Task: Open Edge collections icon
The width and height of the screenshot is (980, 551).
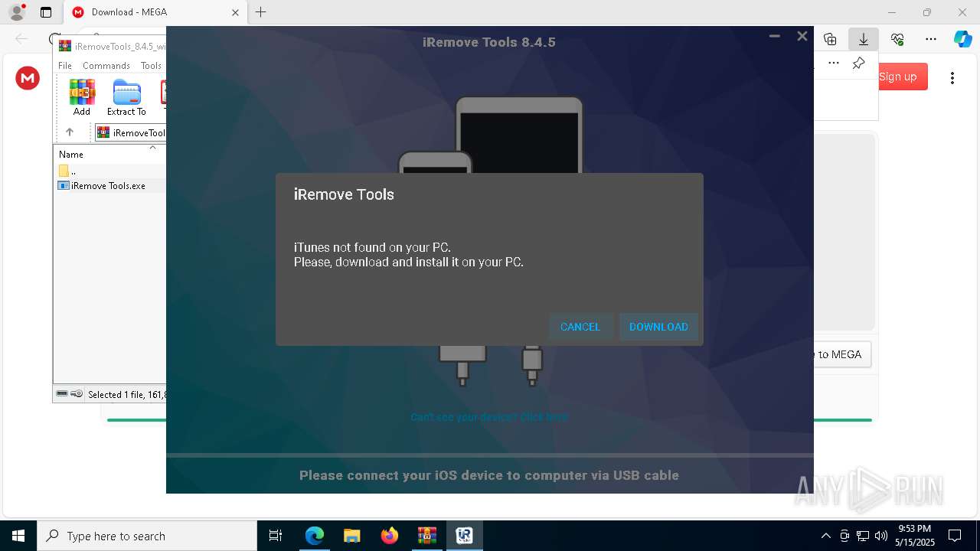Action: point(830,39)
